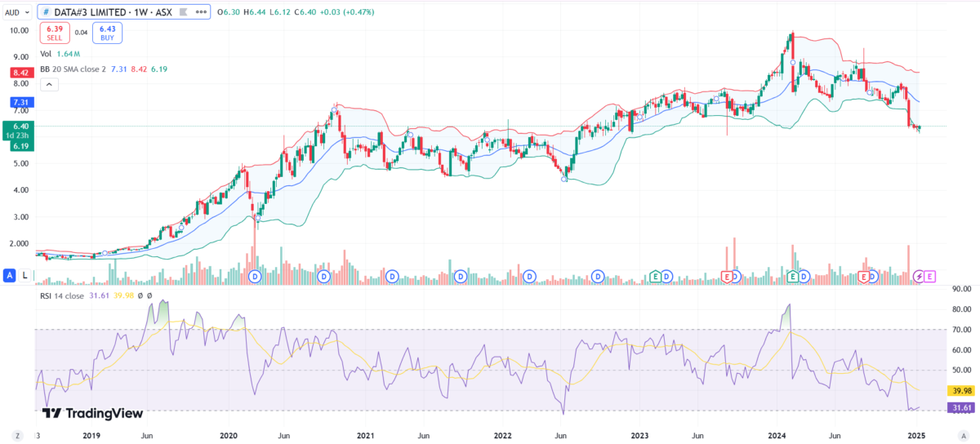Click the green 6.19 price axis label
The height and width of the screenshot is (444, 980).
pyautogui.click(x=21, y=144)
